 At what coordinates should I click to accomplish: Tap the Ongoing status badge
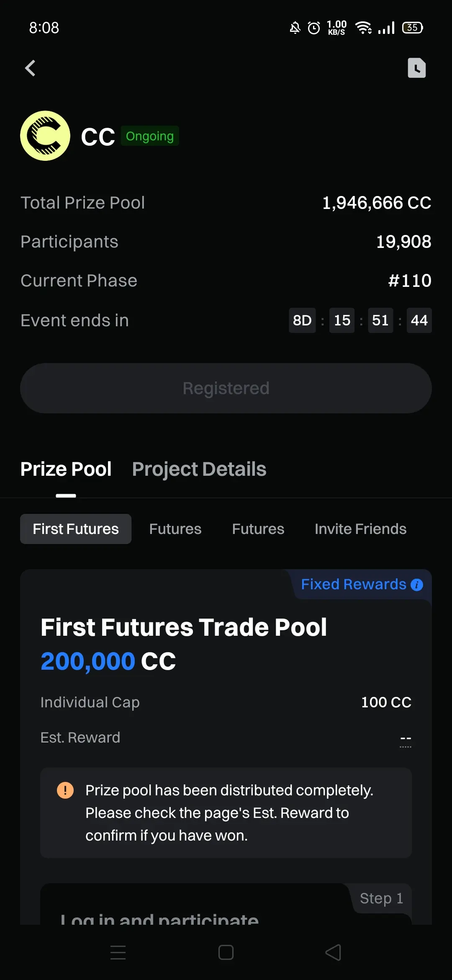click(150, 136)
